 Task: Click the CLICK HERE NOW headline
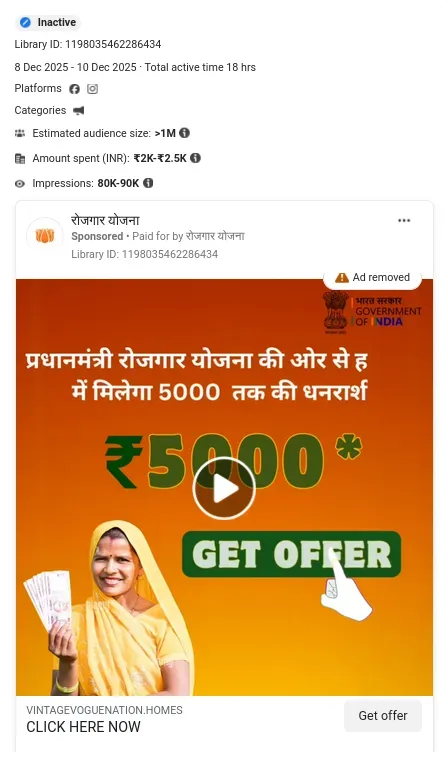click(83, 727)
